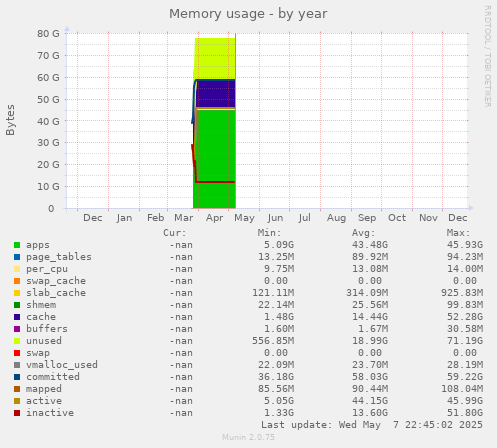This screenshot has width=497, height=448.
Task: Click the 'shmem' legend label
Action: [41, 305]
